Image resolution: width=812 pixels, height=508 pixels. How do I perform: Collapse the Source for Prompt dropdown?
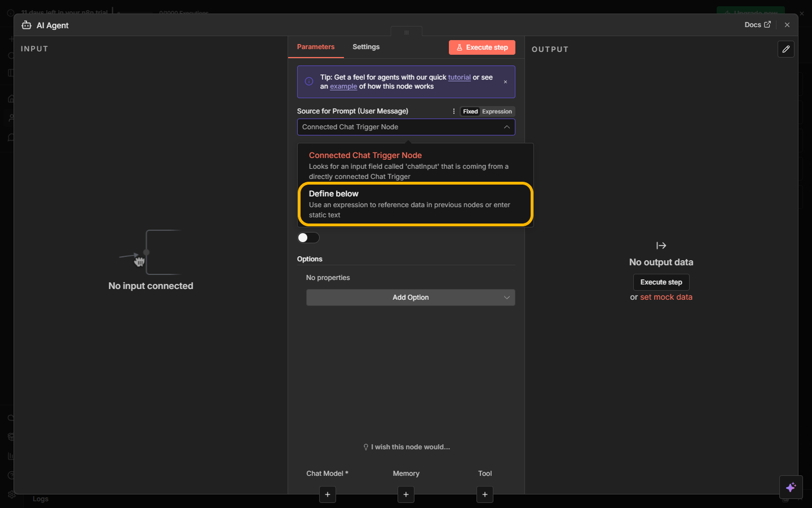(x=506, y=127)
